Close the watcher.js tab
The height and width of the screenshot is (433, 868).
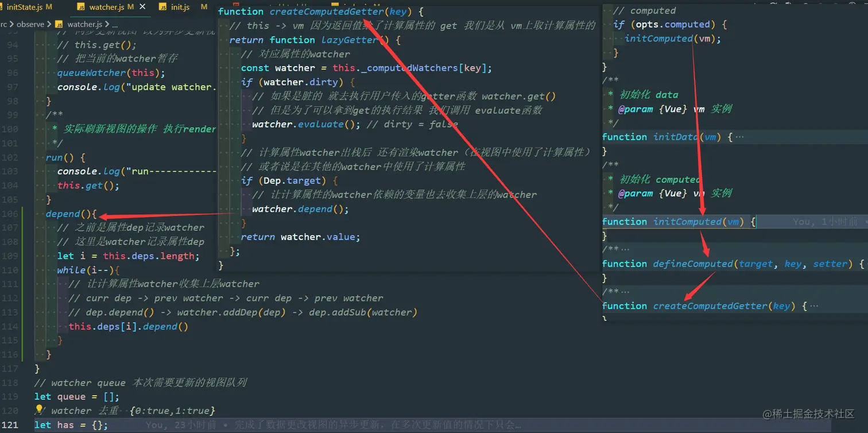click(143, 7)
